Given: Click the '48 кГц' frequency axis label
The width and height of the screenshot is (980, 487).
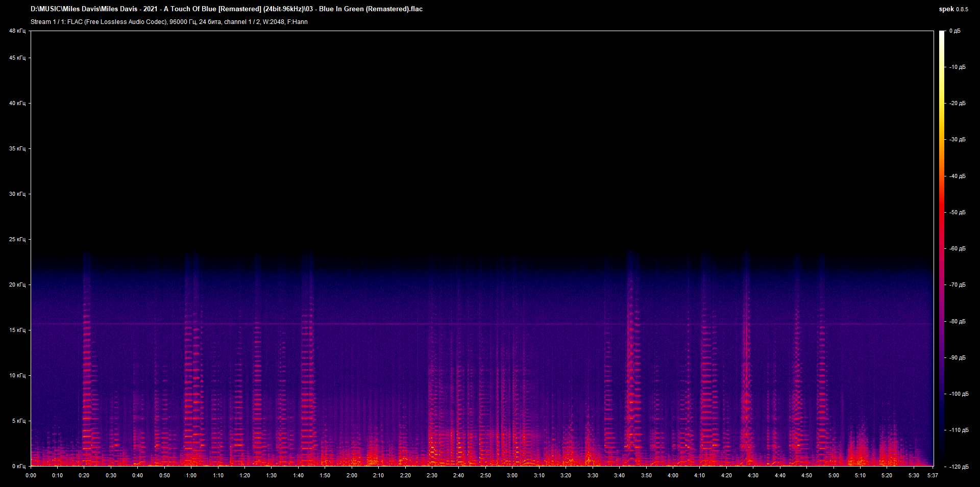Looking at the screenshot, I should [17, 31].
